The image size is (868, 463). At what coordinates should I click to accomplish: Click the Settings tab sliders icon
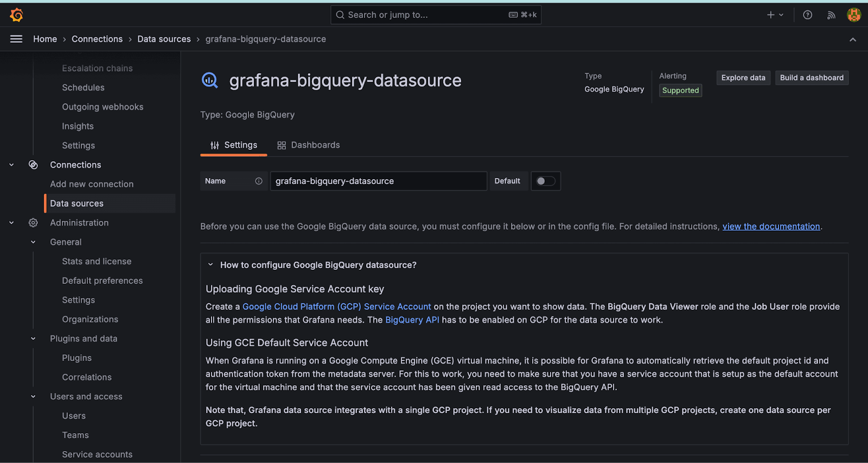point(215,145)
